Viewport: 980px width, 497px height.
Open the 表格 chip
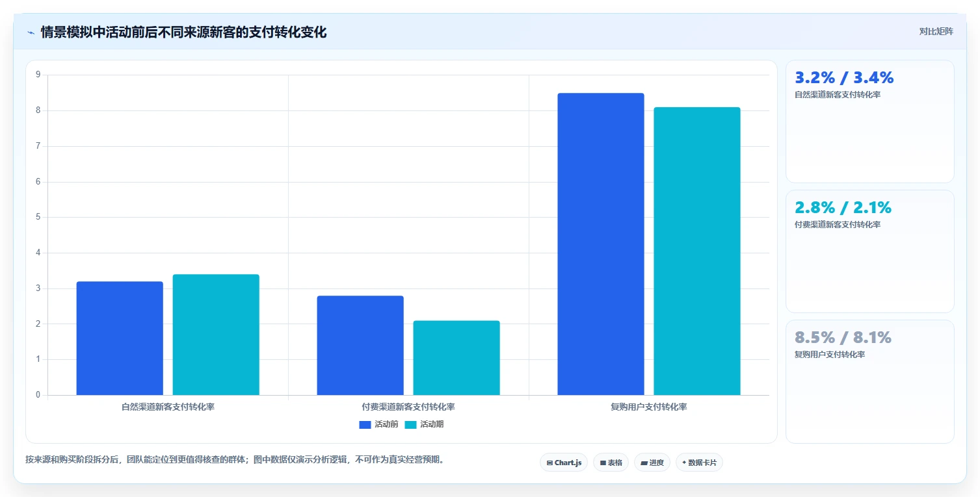click(x=611, y=463)
